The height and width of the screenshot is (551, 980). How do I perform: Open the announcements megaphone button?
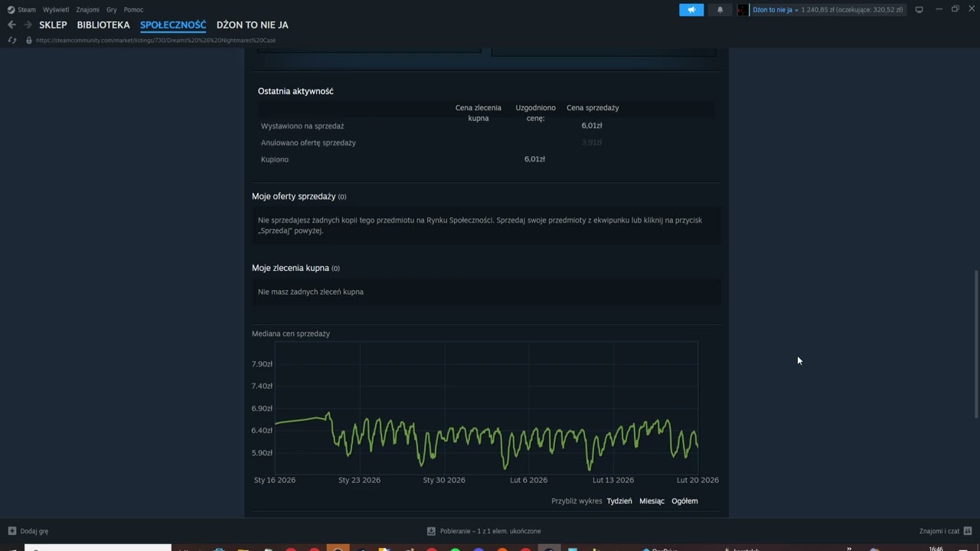click(691, 10)
